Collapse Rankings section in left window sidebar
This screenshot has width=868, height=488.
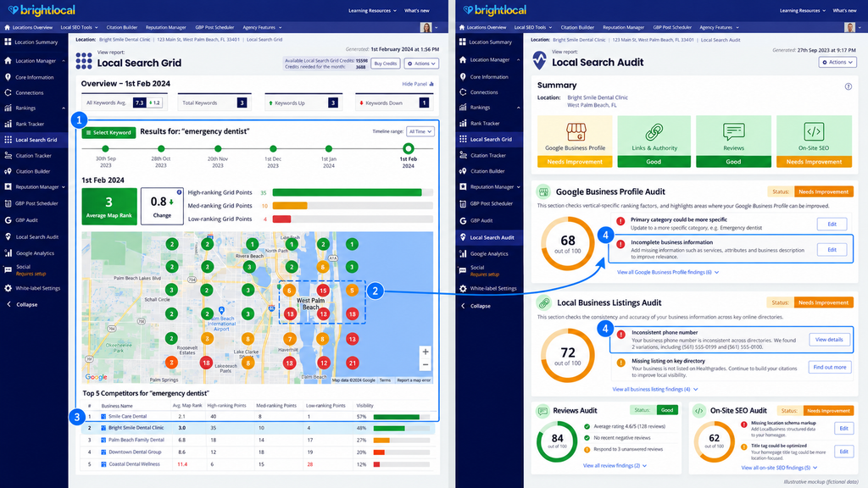tap(63, 108)
